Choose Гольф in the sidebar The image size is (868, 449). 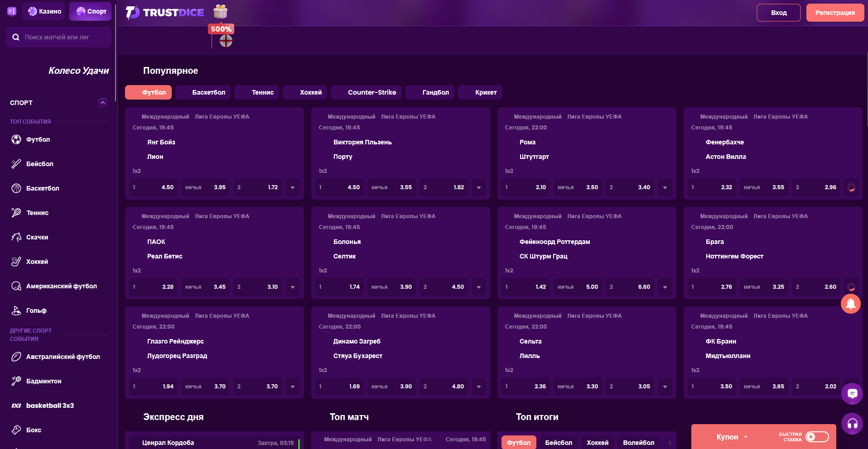36,310
